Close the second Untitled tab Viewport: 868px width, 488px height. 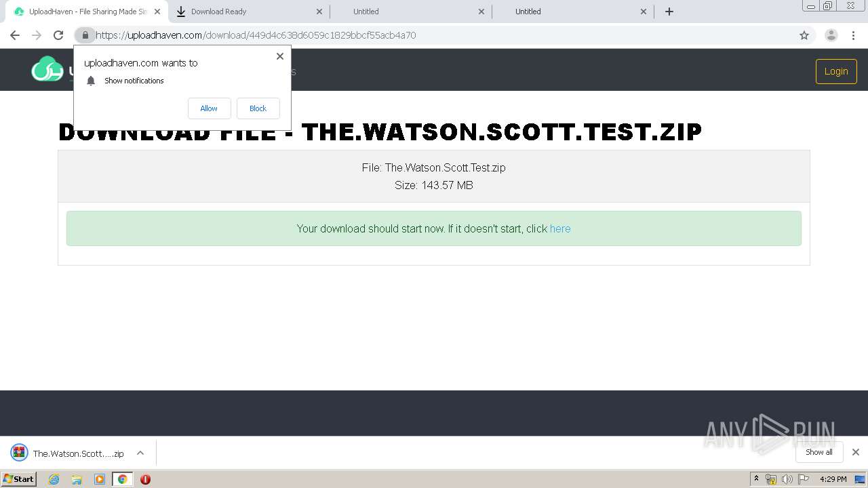point(644,12)
